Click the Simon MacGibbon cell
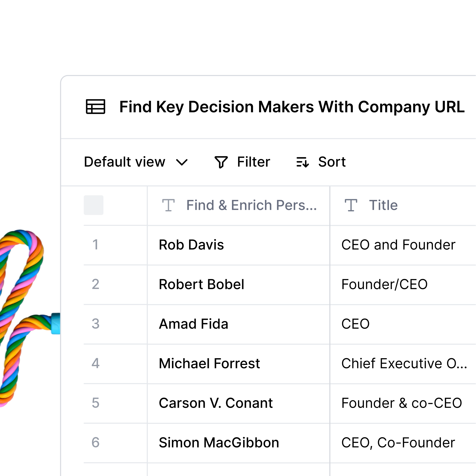The width and height of the screenshot is (476, 476). point(239,443)
